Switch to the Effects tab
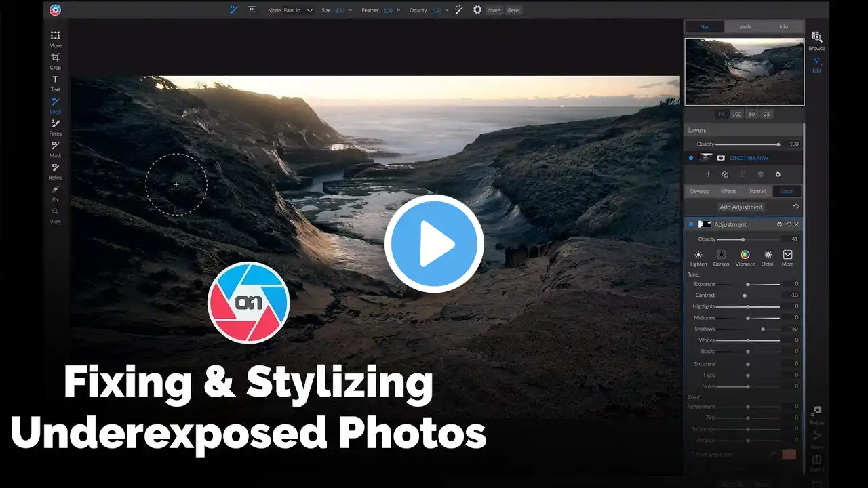This screenshot has width=868, height=488. pos(729,191)
